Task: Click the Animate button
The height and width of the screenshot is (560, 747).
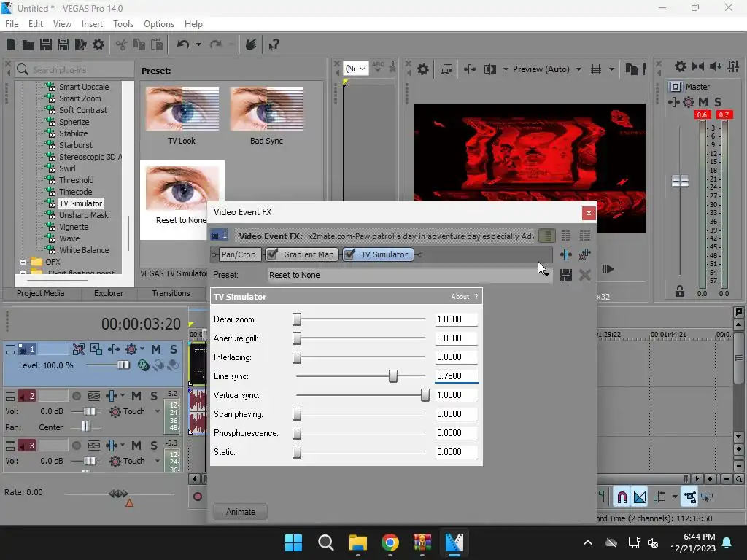Action: tap(240, 512)
